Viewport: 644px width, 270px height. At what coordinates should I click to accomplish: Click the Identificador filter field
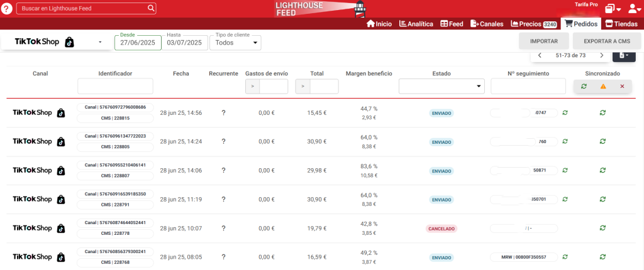115,86
